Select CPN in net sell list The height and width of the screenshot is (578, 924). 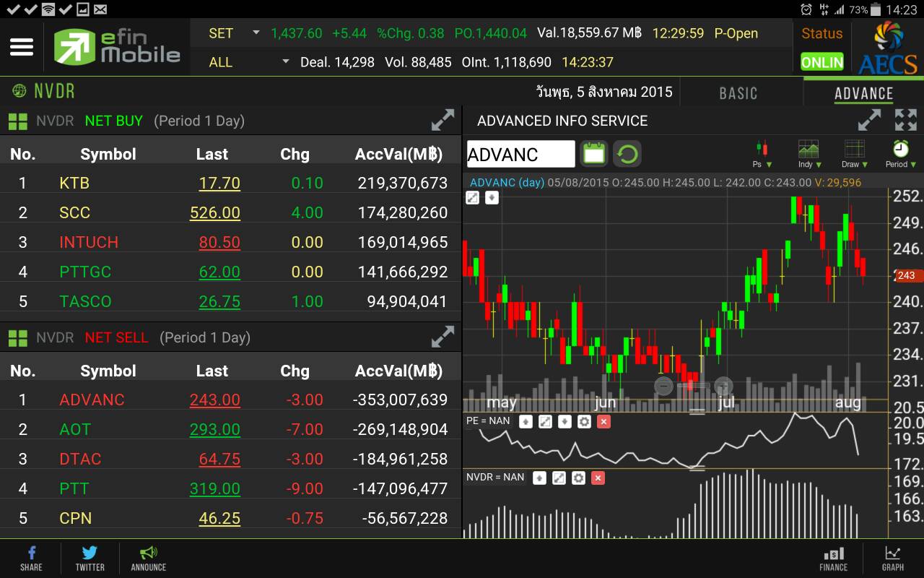click(x=76, y=519)
